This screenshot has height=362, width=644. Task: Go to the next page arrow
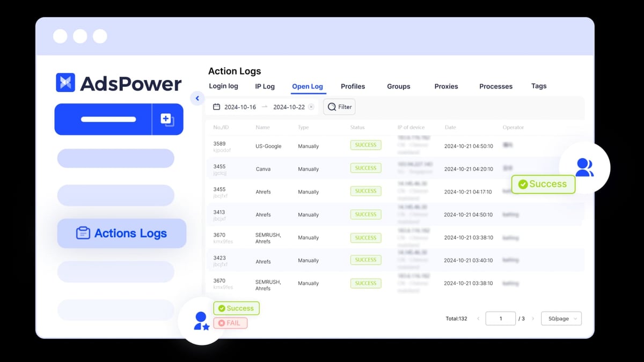click(x=533, y=319)
